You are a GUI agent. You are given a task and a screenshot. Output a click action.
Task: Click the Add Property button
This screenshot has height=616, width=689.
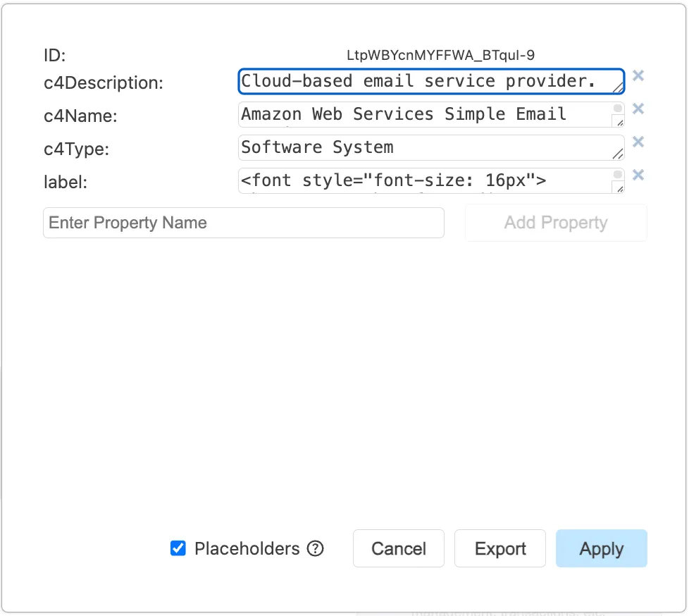click(555, 223)
